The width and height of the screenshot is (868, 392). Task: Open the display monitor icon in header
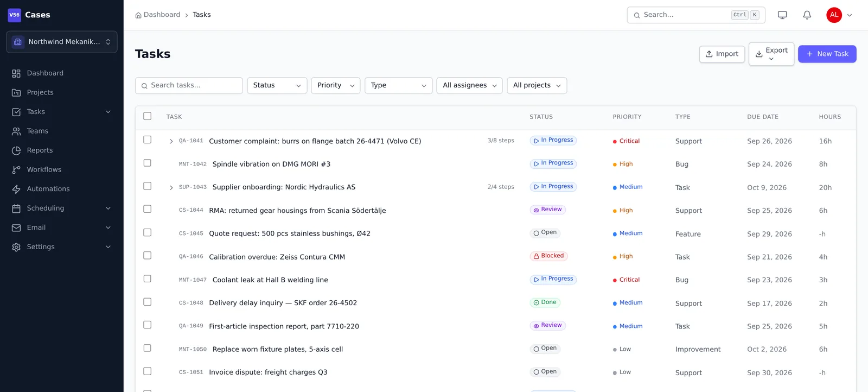click(x=782, y=15)
